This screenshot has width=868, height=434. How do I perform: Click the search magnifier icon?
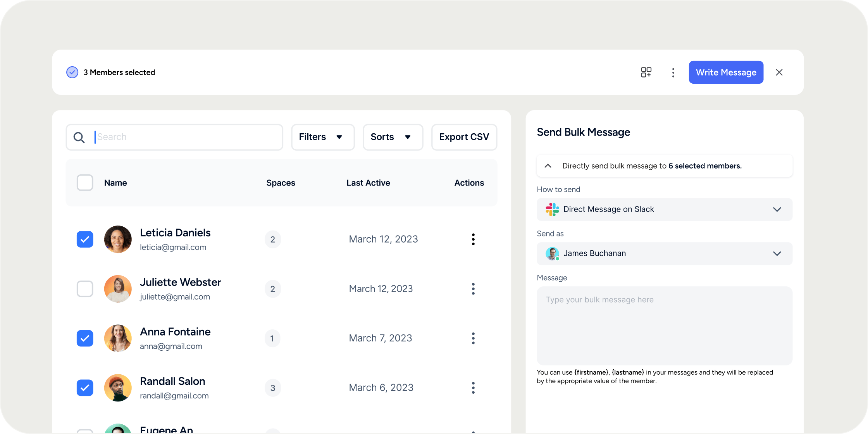79,137
